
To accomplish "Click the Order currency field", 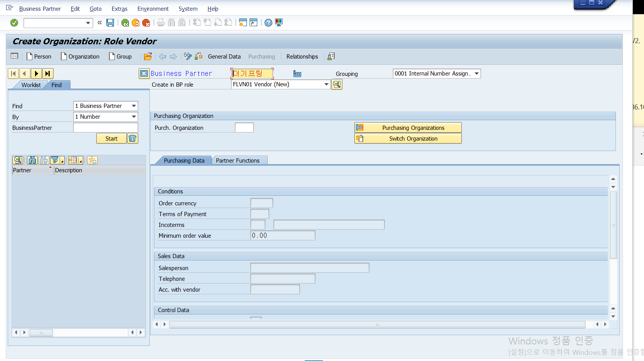I will [262, 203].
